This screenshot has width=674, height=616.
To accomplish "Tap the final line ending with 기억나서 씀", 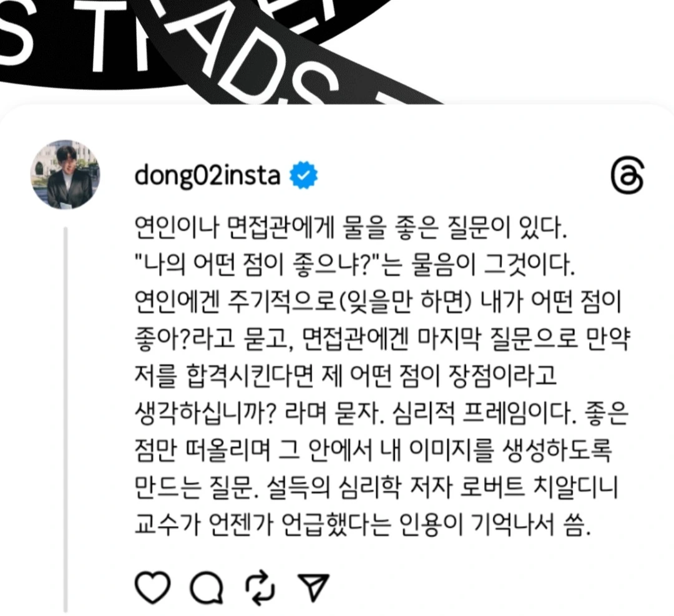I will coord(363,525).
